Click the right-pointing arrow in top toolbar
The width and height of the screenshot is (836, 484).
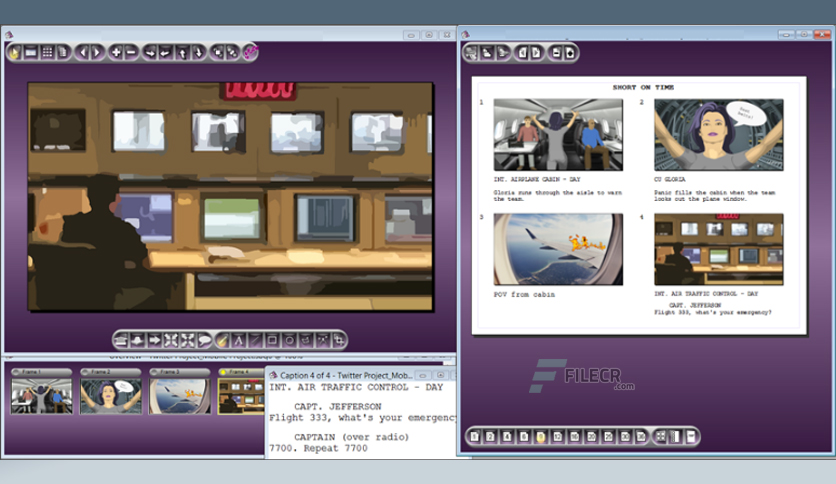point(150,52)
